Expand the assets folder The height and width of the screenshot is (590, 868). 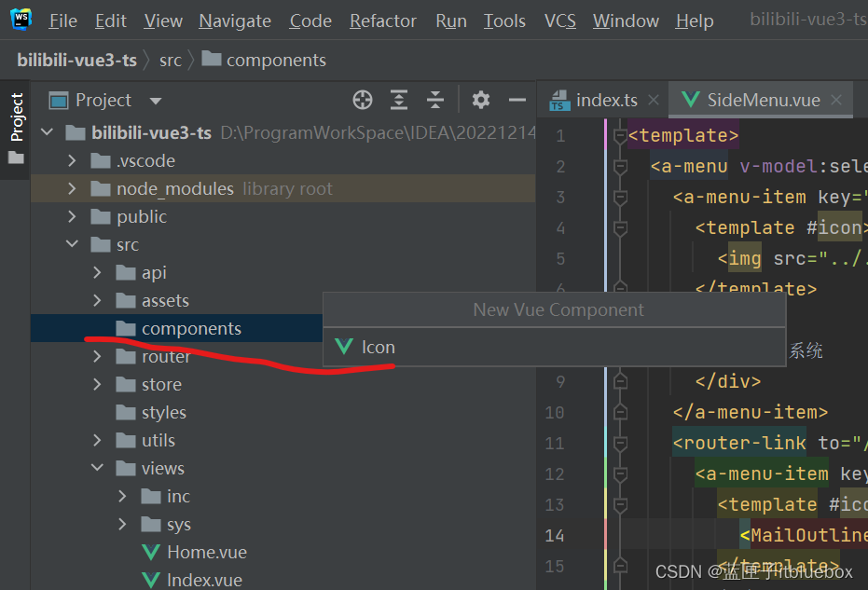click(97, 300)
